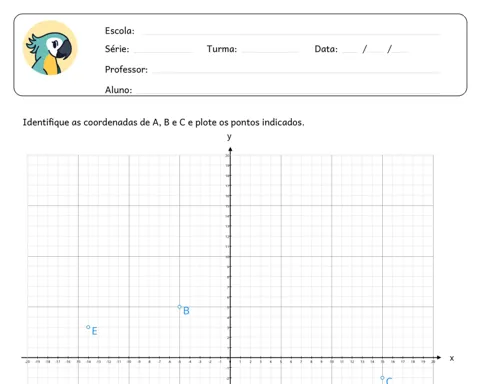The width and height of the screenshot is (480, 384).
Task: Select the point E marker circle
Action: pyautogui.click(x=88, y=327)
